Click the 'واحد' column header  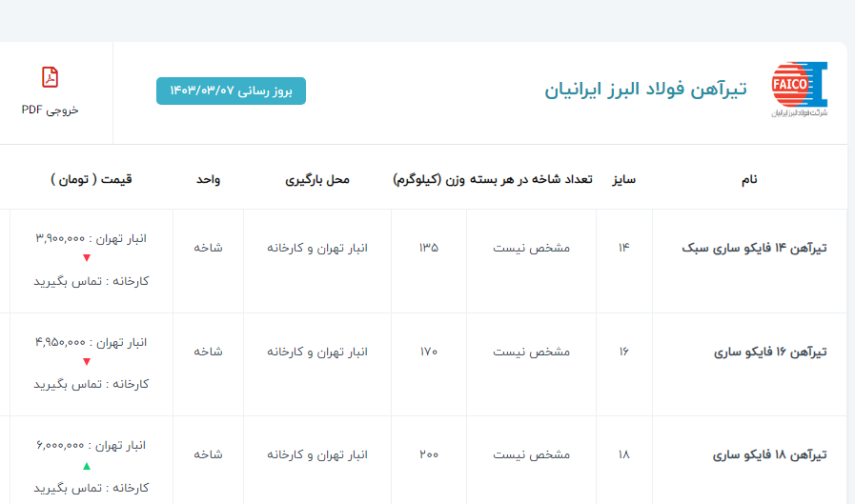(208, 179)
